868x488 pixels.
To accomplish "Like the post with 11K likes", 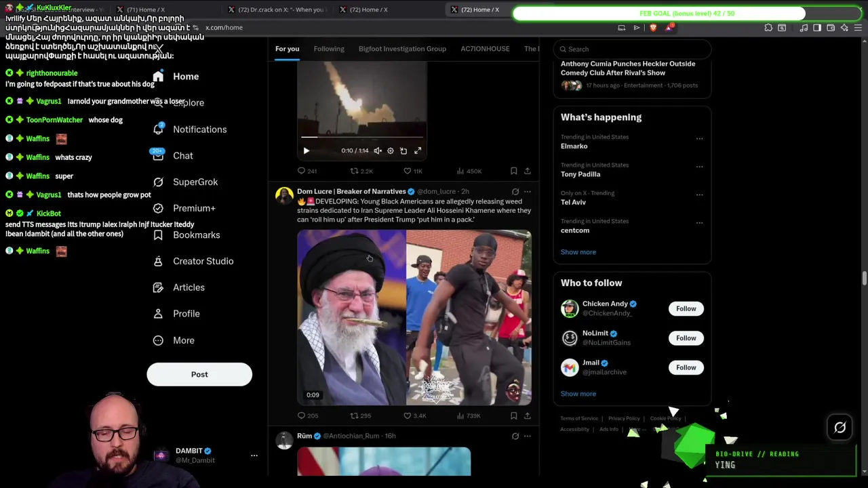I will point(413,171).
